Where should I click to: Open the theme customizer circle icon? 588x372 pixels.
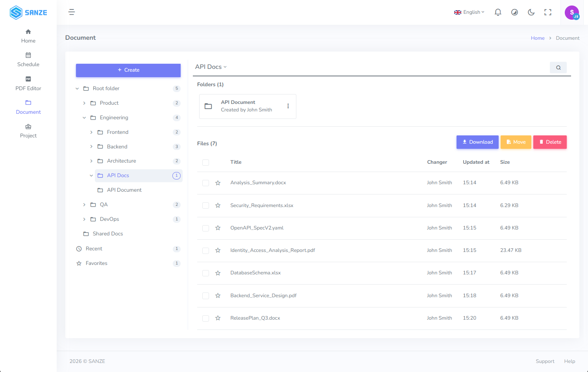pos(514,12)
